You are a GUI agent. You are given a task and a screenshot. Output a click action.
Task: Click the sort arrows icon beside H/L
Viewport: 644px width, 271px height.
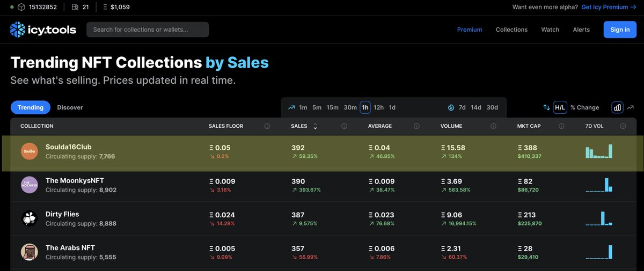coord(546,107)
